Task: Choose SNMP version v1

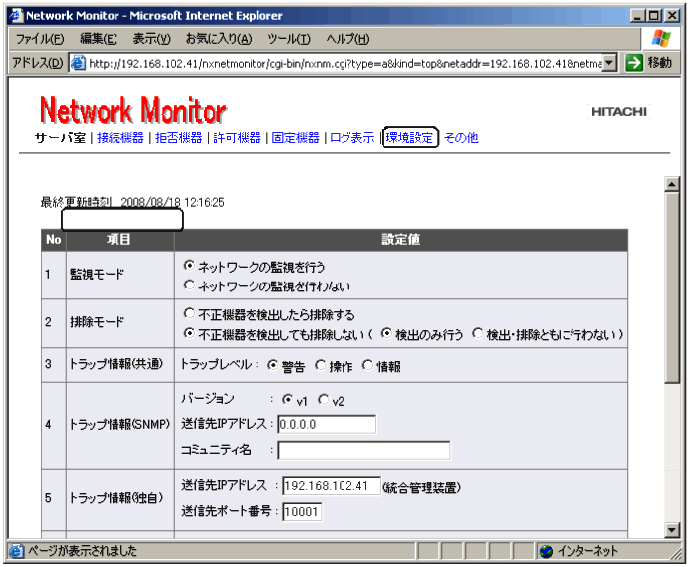Action: coord(287,400)
